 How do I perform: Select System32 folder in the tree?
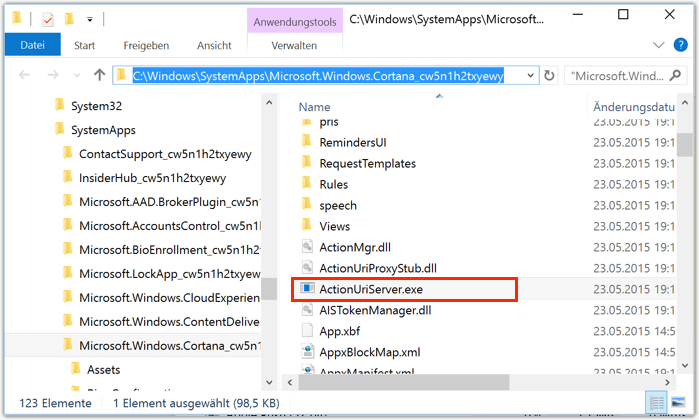click(x=96, y=106)
